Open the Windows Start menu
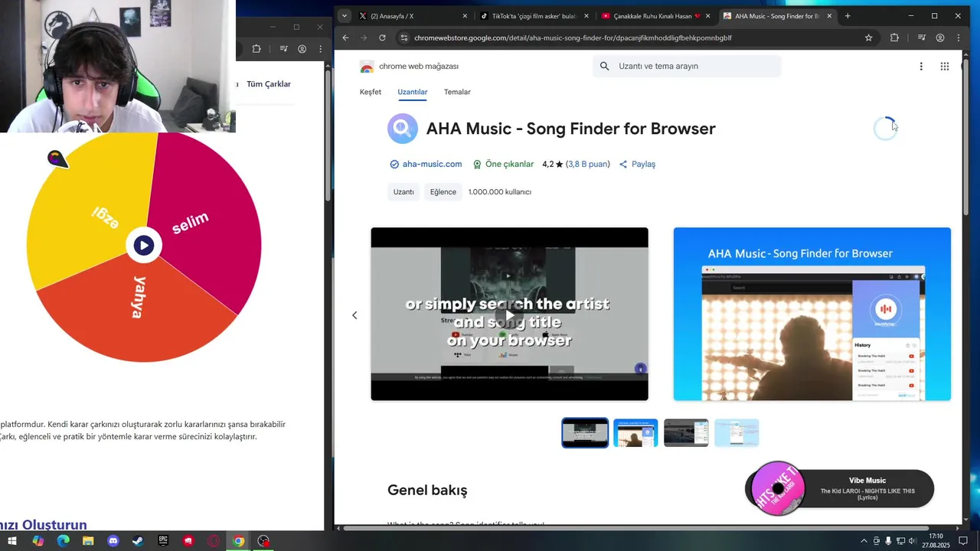 pyautogui.click(x=12, y=541)
